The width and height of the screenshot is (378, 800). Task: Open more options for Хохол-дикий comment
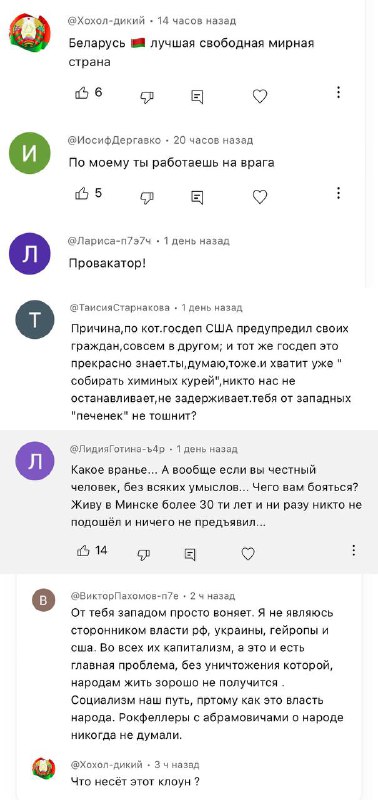click(x=339, y=92)
